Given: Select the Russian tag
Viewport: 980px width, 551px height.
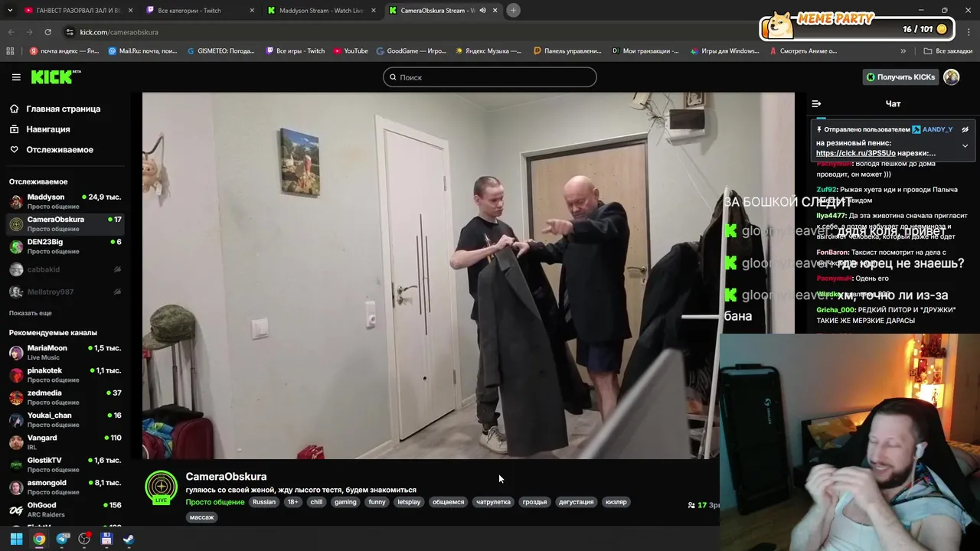Looking at the screenshot, I should [x=263, y=502].
